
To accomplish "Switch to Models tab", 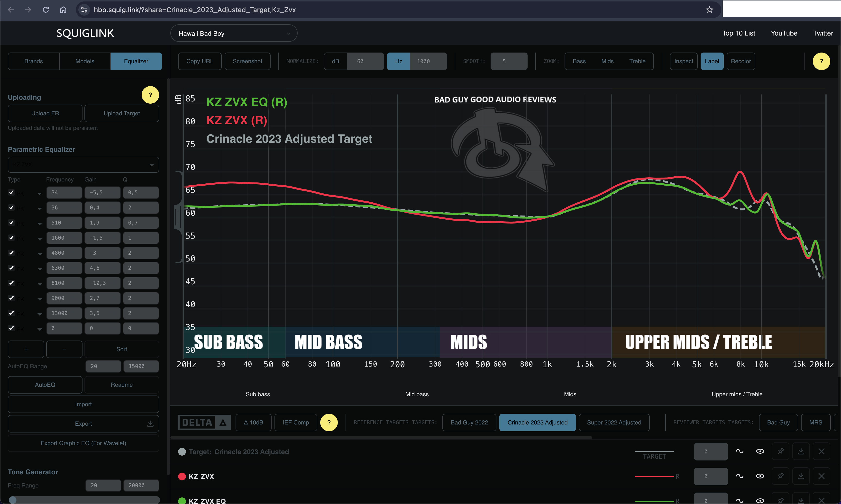I will [x=85, y=61].
